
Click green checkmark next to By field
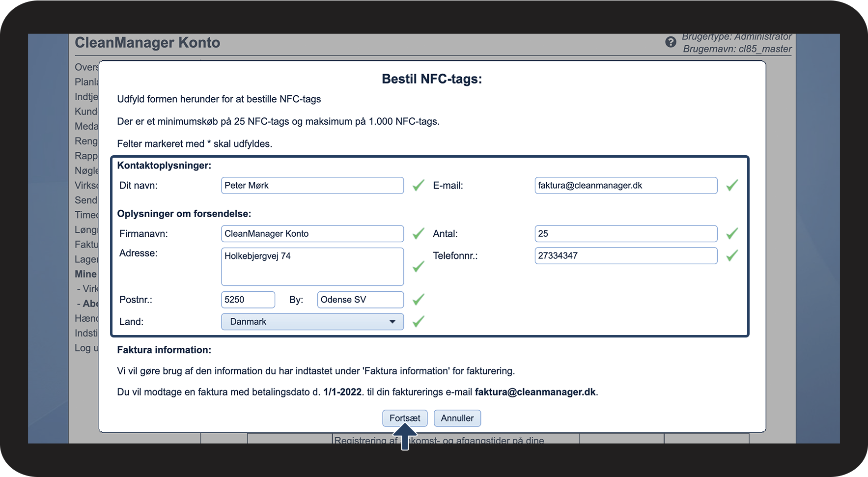[418, 299]
